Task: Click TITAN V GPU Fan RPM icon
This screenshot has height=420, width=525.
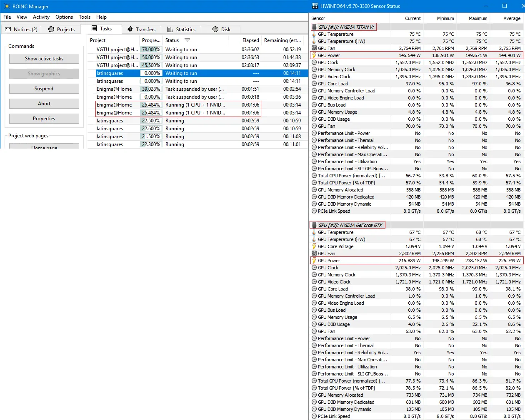Action: (x=314, y=48)
